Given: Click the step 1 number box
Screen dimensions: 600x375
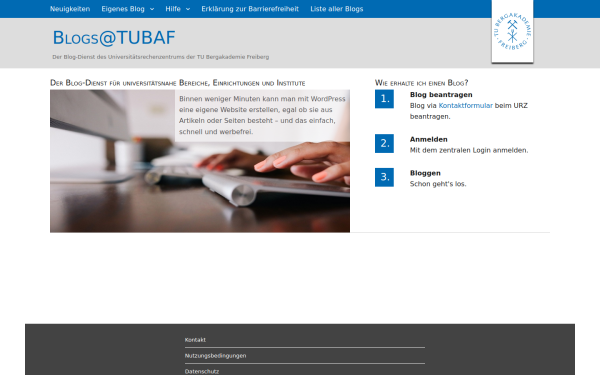Looking at the screenshot, I should [384, 99].
